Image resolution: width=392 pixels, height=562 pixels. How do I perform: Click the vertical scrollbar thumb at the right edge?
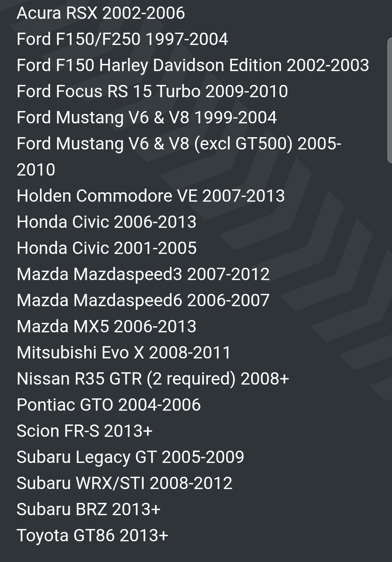tap(390, 100)
